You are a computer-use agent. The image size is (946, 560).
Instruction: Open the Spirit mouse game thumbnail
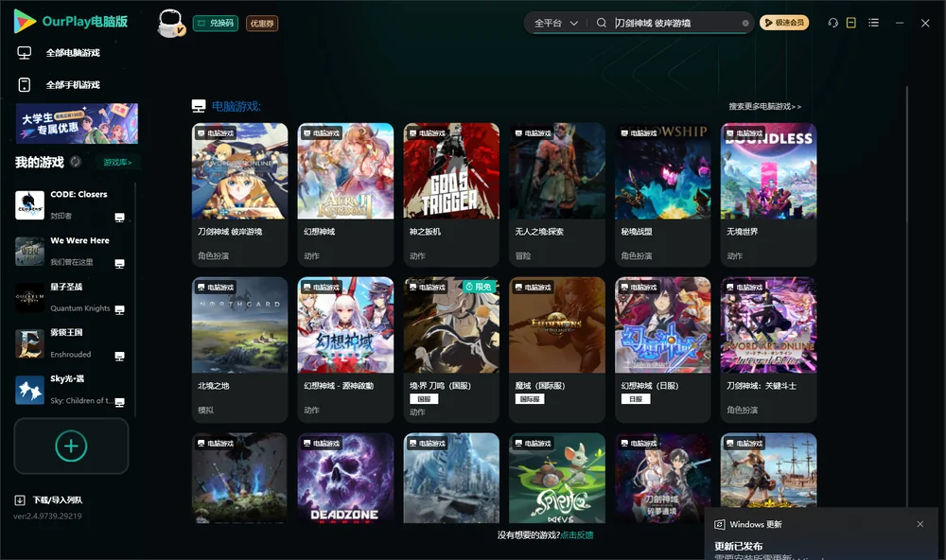click(x=557, y=478)
